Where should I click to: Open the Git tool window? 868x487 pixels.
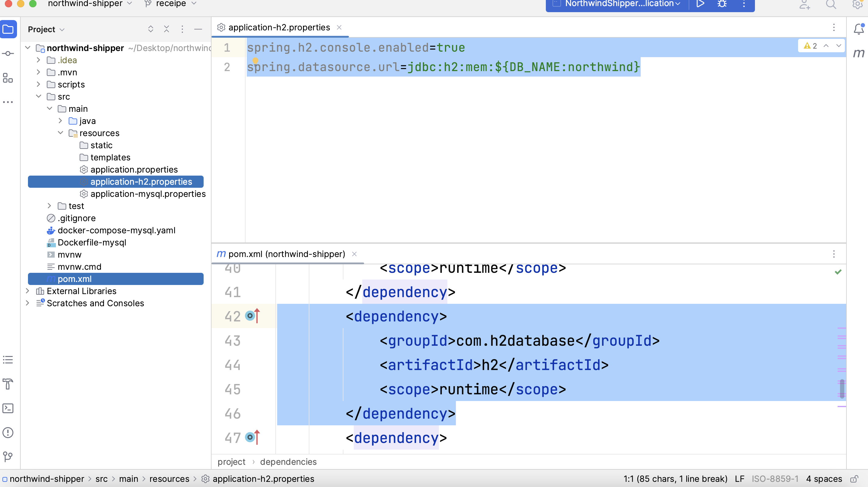click(x=8, y=457)
